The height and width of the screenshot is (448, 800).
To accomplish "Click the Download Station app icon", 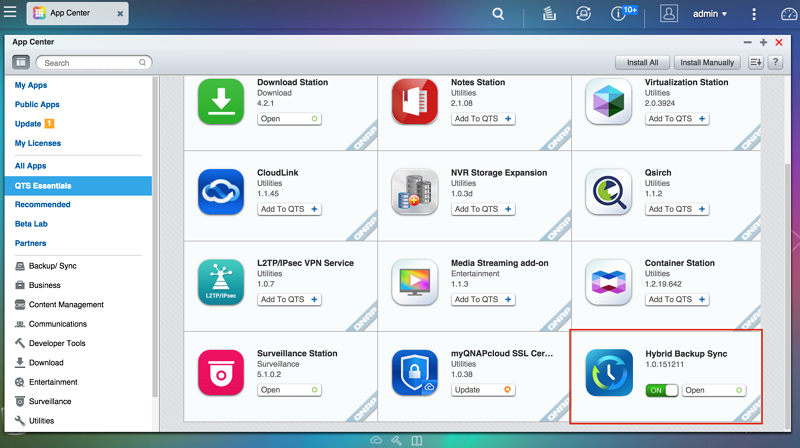I will 221,102.
